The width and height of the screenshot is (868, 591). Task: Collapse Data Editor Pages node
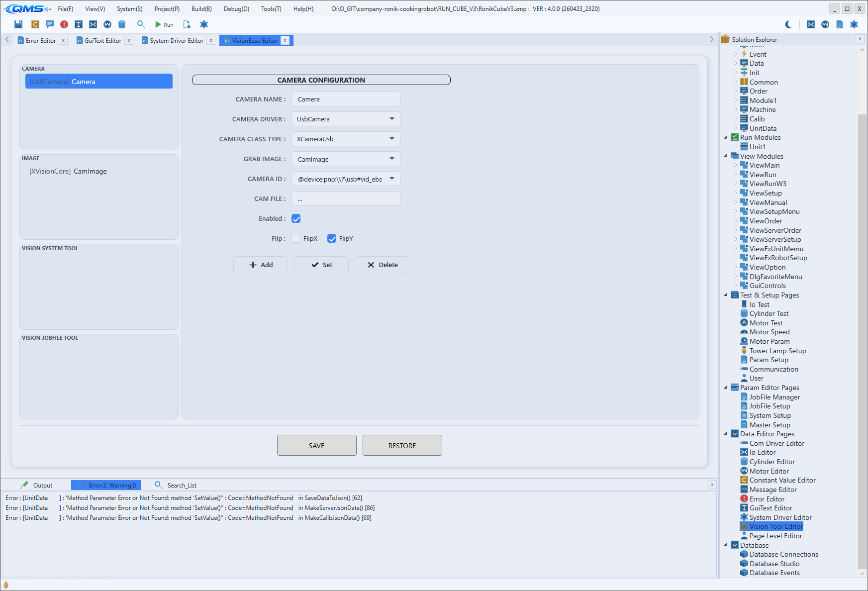(726, 434)
